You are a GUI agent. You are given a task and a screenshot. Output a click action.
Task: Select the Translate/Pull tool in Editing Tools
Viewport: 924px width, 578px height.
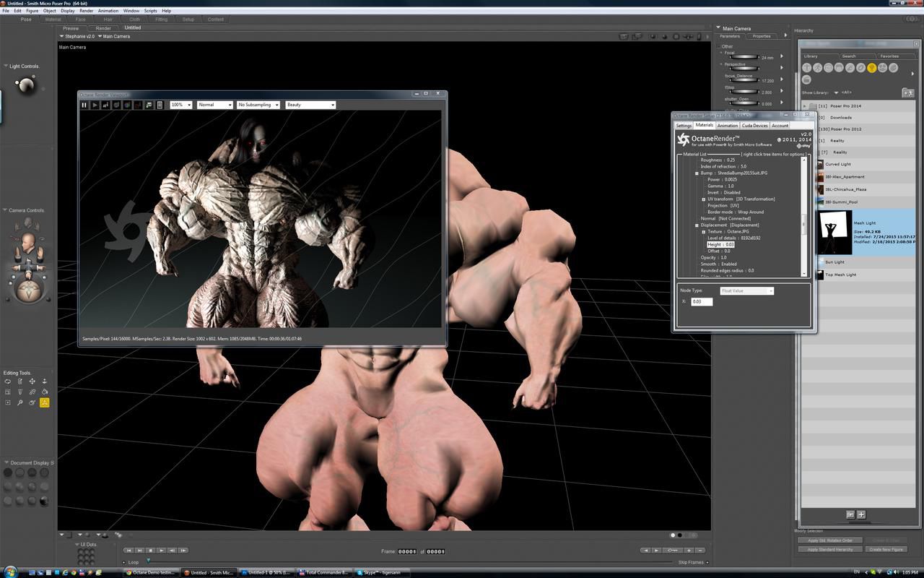click(32, 381)
